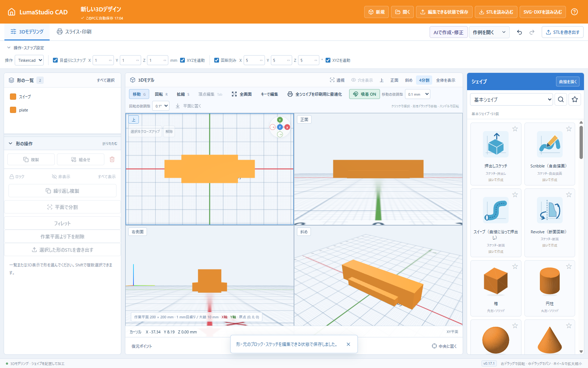Click the 曲線を描く button
The height and width of the screenshot is (368, 588).
pos(568,82)
